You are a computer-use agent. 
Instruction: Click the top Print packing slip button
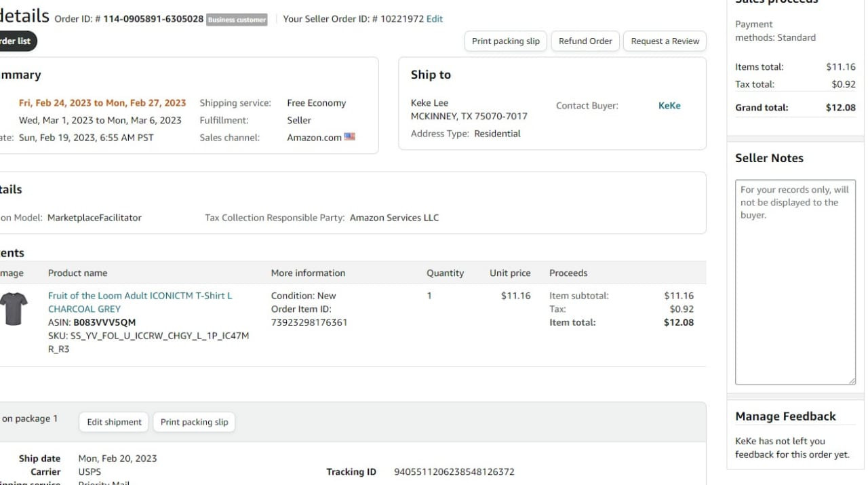[506, 41]
